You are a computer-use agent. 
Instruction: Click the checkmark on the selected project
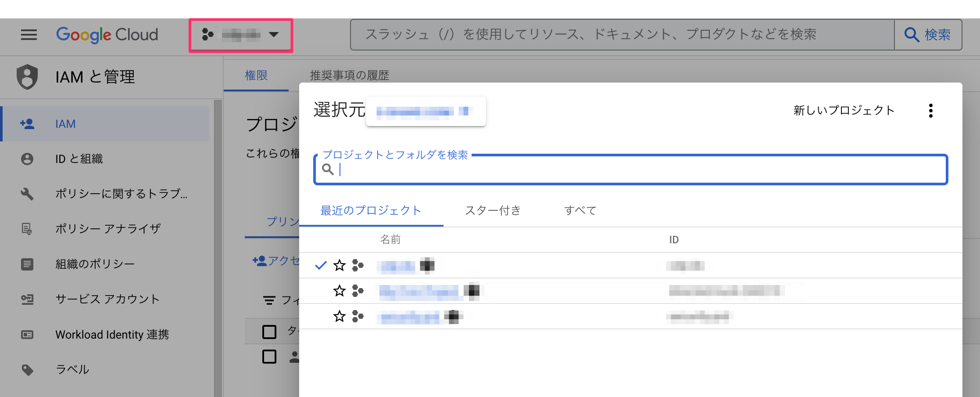(321, 265)
